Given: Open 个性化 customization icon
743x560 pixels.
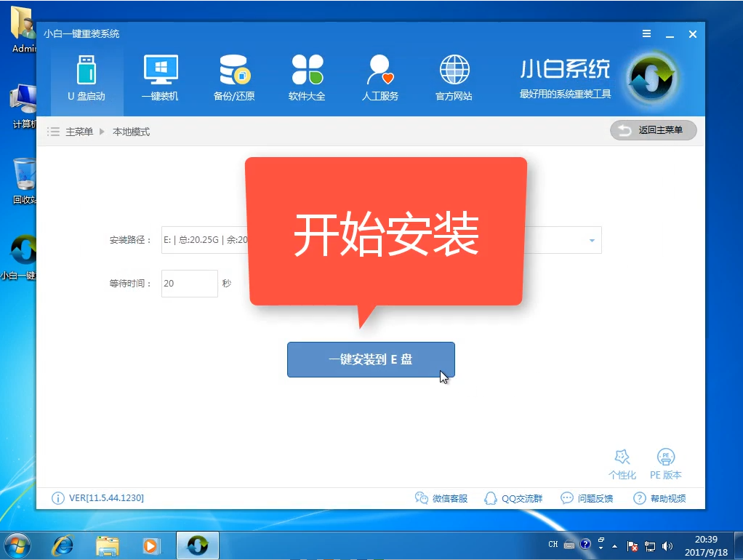Looking at the screenshot, I should pyautogui.click(x=622, y=464).
